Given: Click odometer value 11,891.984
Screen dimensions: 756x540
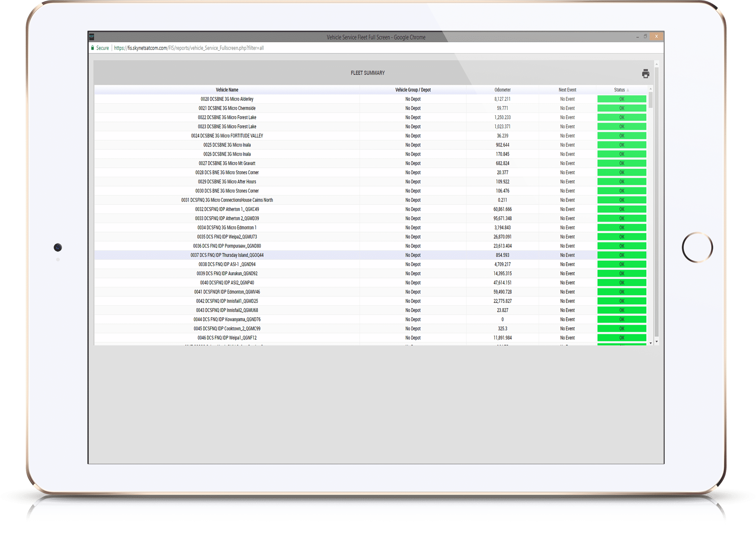Looking at the screenshot, I should click(502, 337).
